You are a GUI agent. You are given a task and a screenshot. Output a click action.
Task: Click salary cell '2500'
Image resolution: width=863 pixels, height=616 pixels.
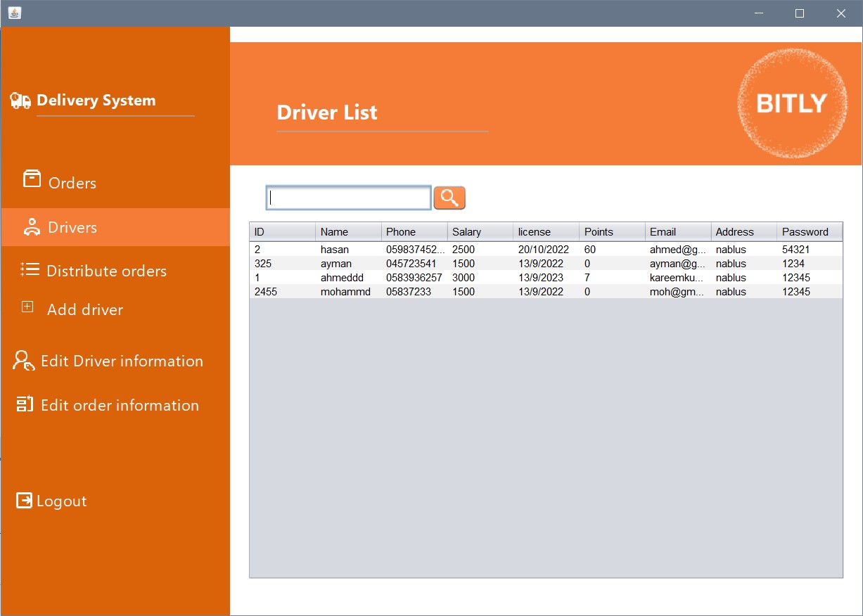pyautogui.click(x=480, y=250)
